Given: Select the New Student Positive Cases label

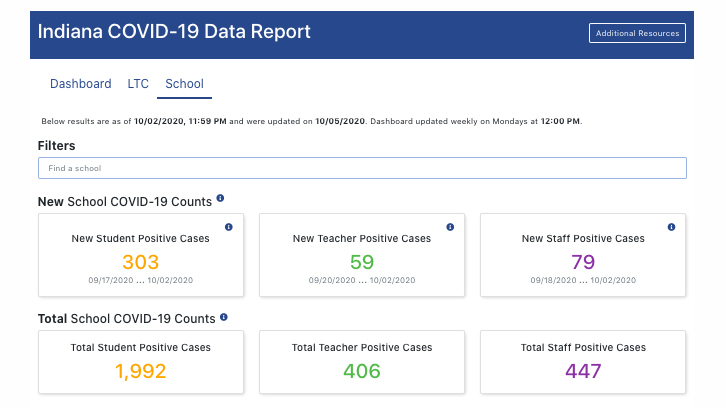Looking at the screenshot, I should click(x=141, y=239).
